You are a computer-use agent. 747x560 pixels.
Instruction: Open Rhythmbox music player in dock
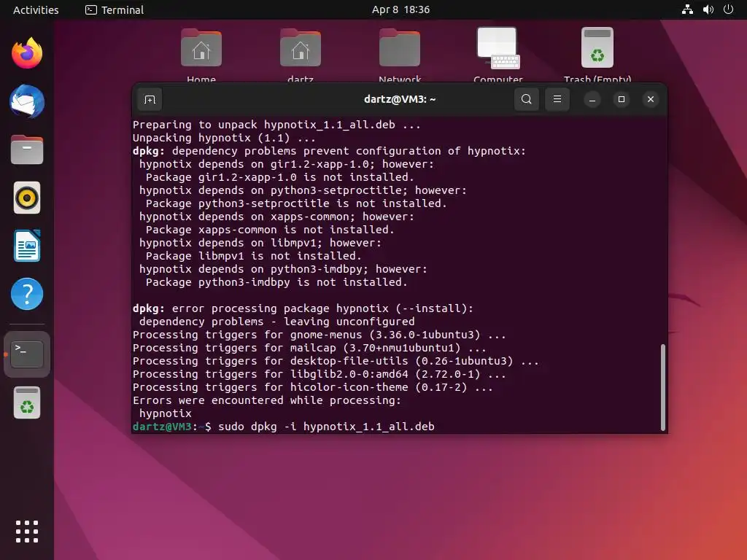pyautogui.click(x=27, y=198)
